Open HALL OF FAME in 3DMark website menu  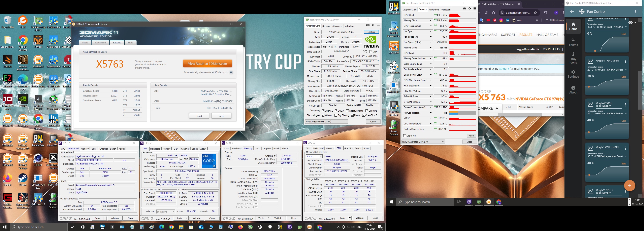(x=547, y=35)
